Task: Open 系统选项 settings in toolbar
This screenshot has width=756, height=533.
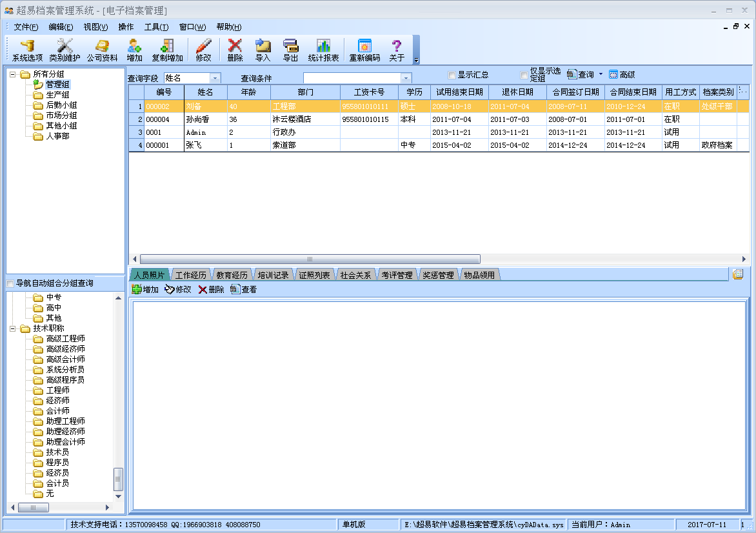Action: [27, 50]
